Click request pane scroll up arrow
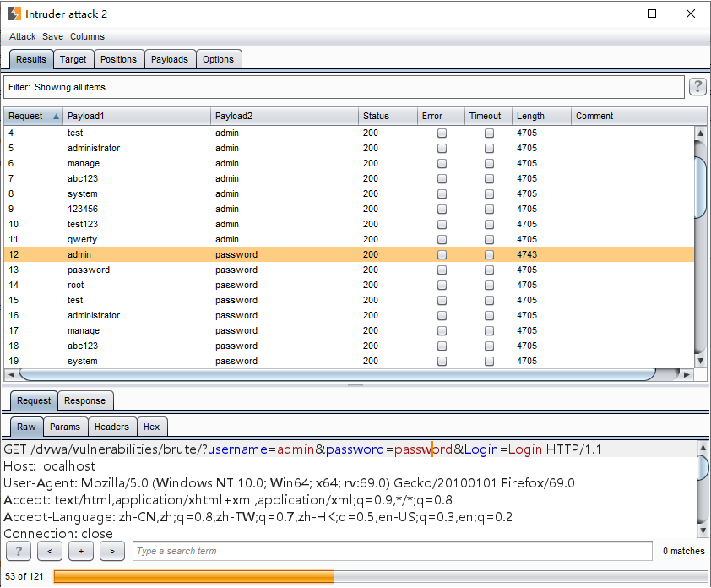Image resolution: width=711 pixels, height=588 pixels. (x=703, y=448)
